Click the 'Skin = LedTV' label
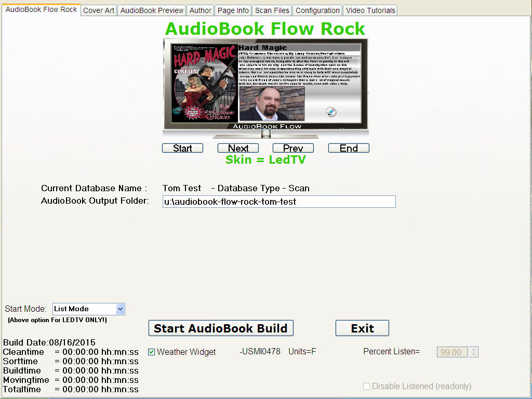The height and width of the screenshot is (399, 532). [265, 160]
